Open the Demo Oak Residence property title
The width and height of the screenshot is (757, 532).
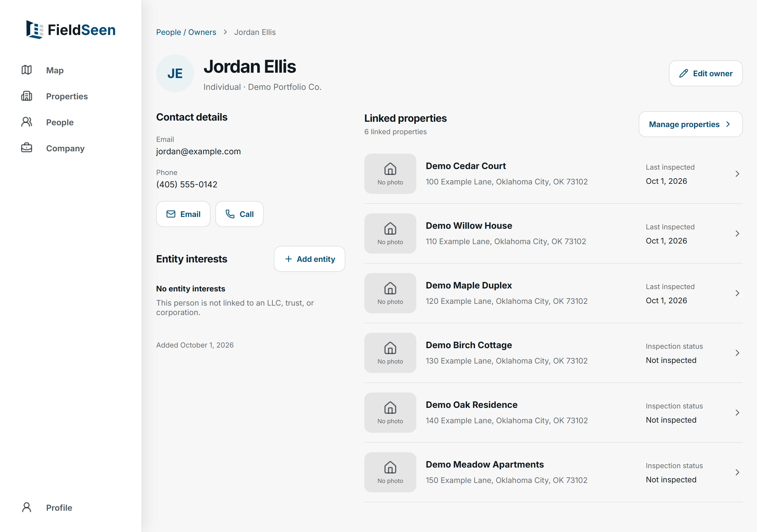coord(471,404)
